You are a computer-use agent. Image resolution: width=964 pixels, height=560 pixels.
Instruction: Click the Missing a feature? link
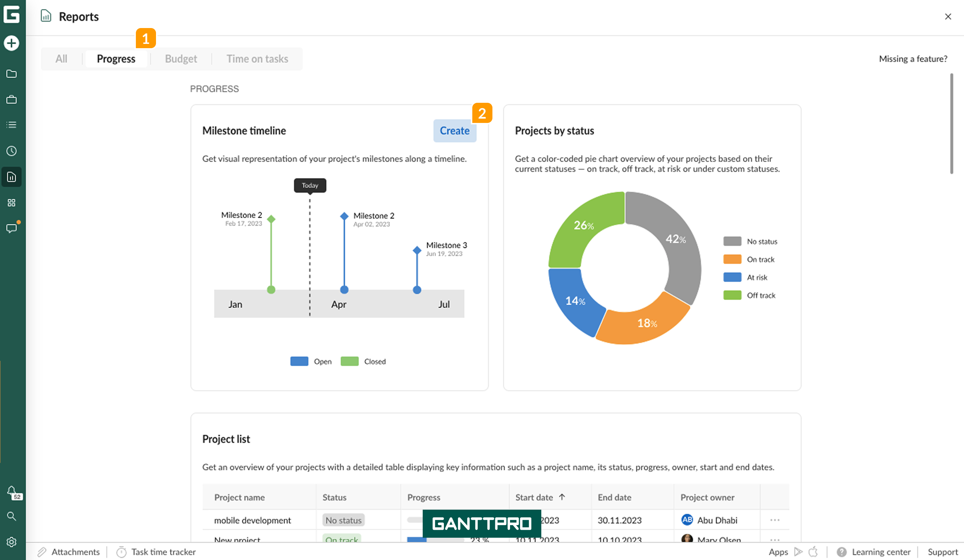point(913,59)
